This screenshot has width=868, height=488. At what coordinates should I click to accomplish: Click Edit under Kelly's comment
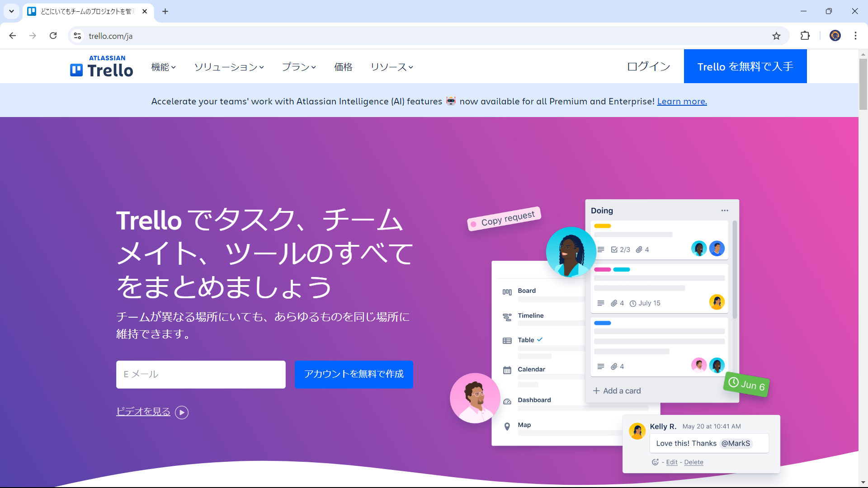pos(672,462)
